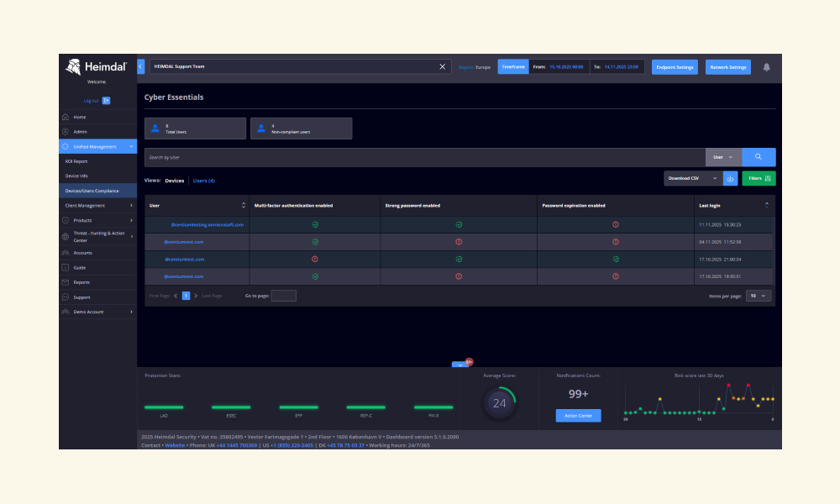The image size is (840, 504).
Task: Open Home via its house icon
Action: (x=66, y=117)
